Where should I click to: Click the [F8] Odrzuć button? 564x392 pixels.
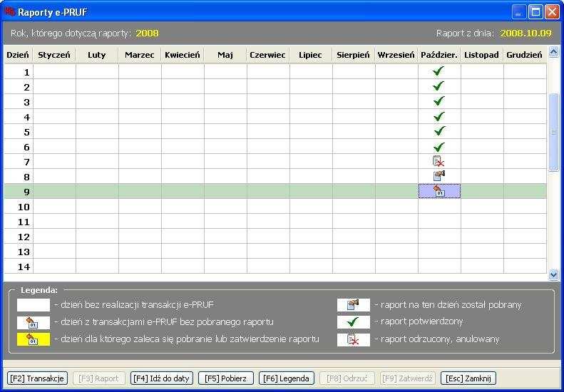pos(347,378)
